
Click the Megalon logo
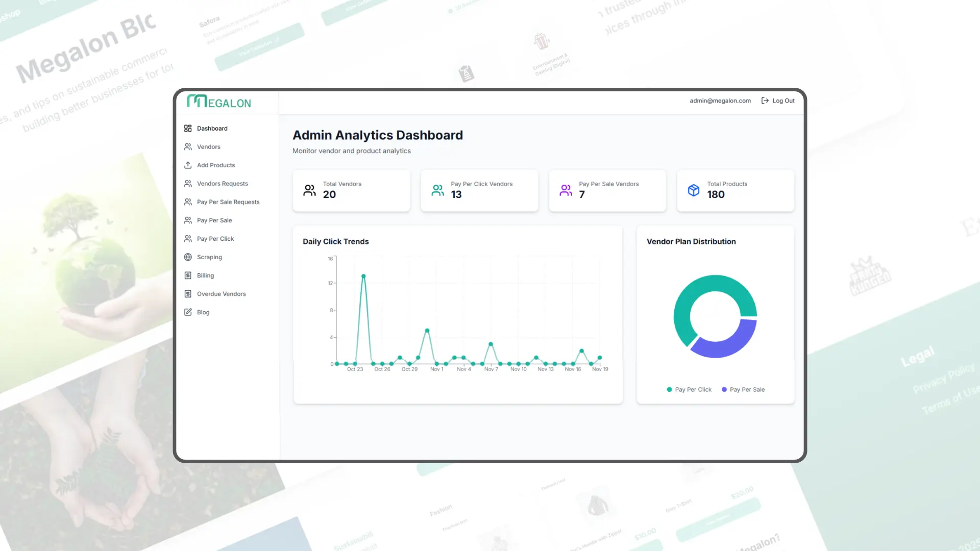click(218, 102)
